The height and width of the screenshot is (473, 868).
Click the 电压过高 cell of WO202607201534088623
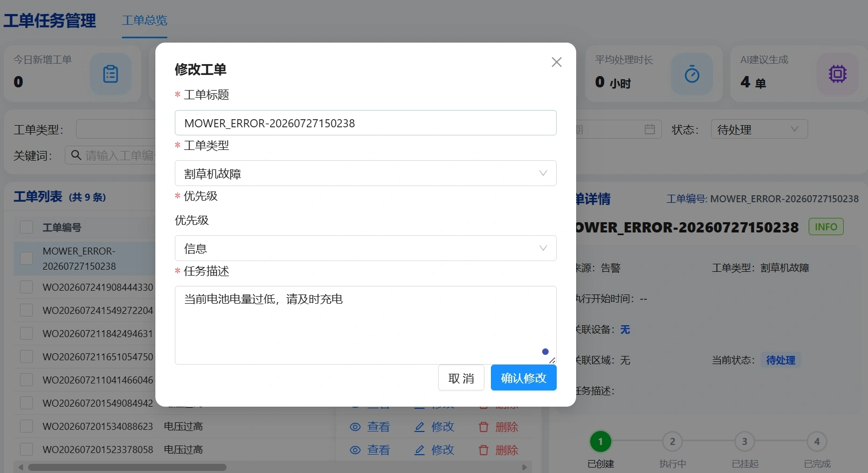point(183,427)
